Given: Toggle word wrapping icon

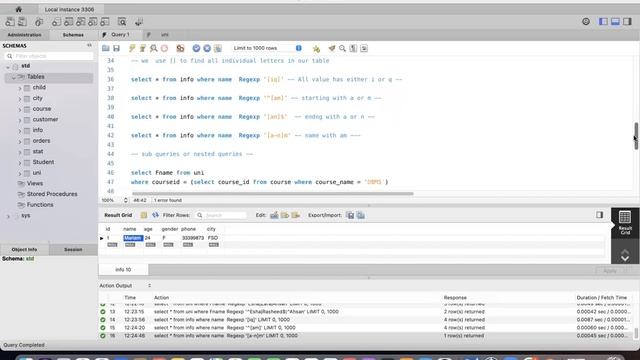Looking at the screenshot, I should point(364,49).
